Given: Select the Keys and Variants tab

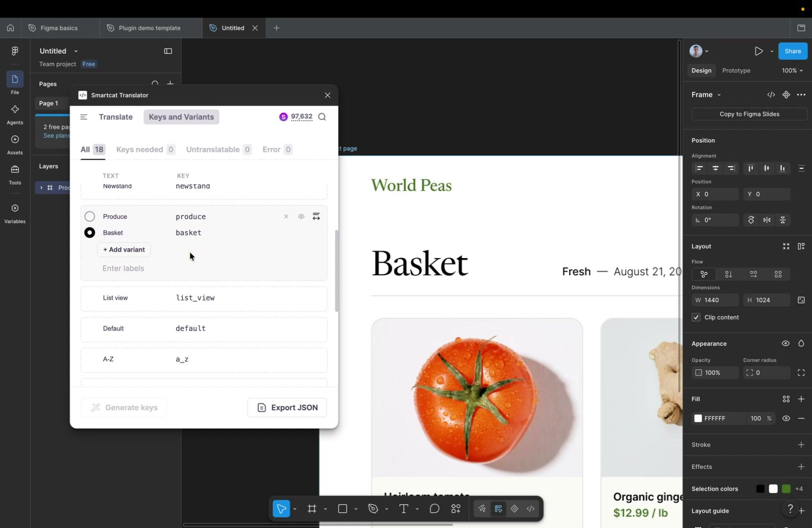Looking at the screenshot, I should (x=181, y=117).
